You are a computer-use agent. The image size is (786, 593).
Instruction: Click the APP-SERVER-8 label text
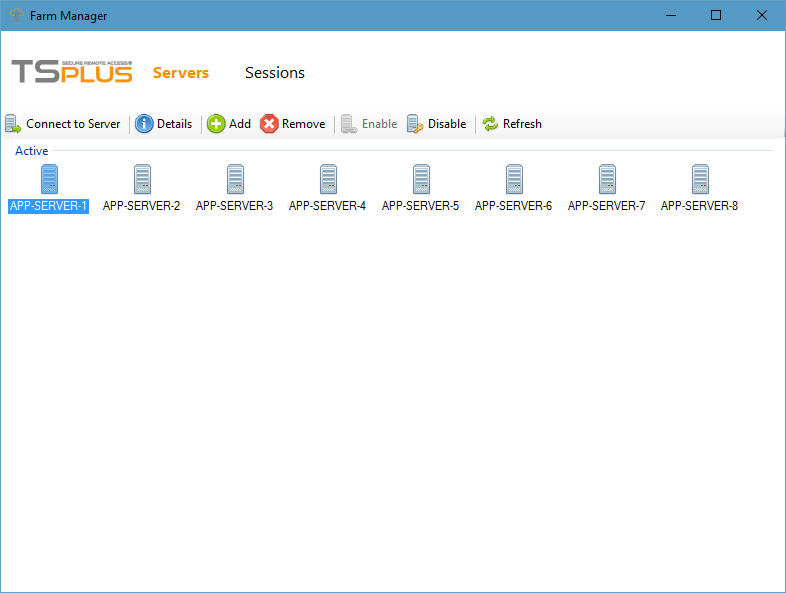coord(699,206)
